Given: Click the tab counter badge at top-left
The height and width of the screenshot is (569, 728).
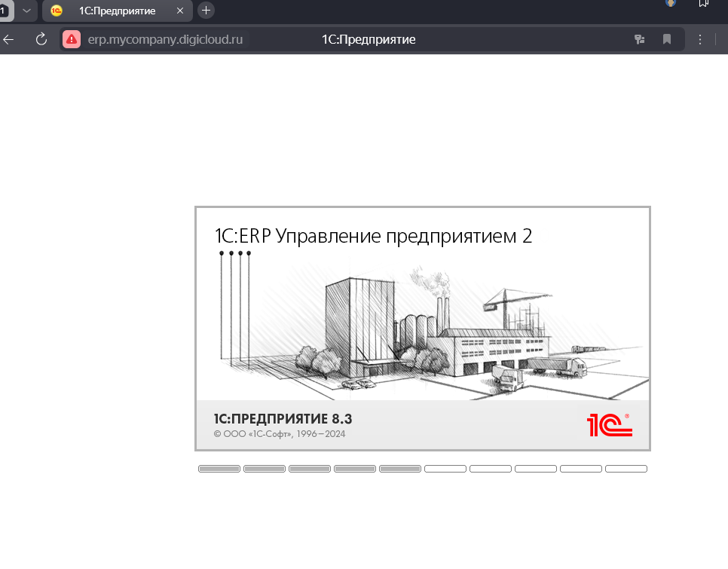Looking at the screenshot, I should point(5,11).
